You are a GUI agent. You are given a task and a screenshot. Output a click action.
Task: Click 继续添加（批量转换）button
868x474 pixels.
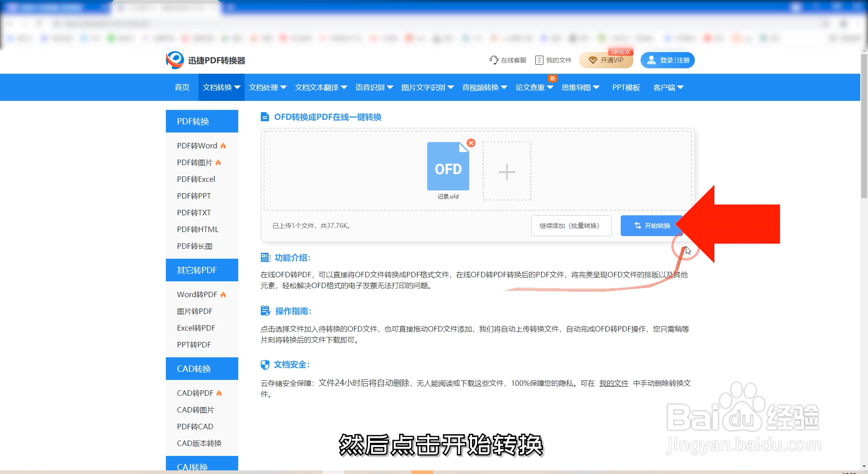point(571,225)
